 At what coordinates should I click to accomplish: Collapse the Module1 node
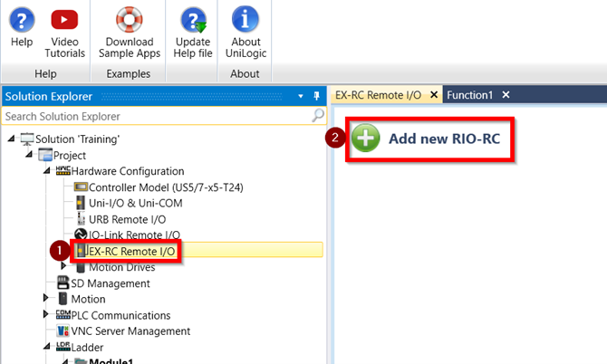click(x=64, y=361)
